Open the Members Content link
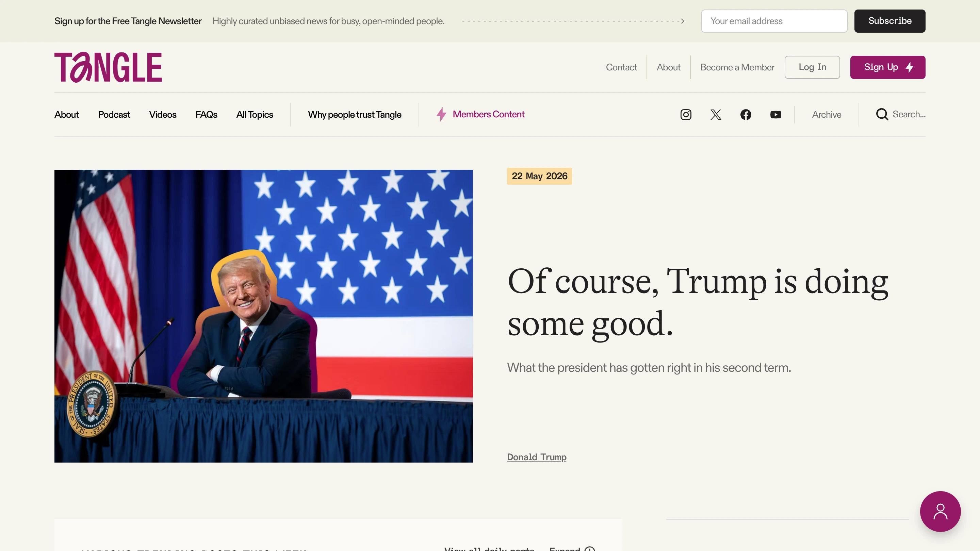The width and height of the screenshot is (980, 551). click(489, 114)
